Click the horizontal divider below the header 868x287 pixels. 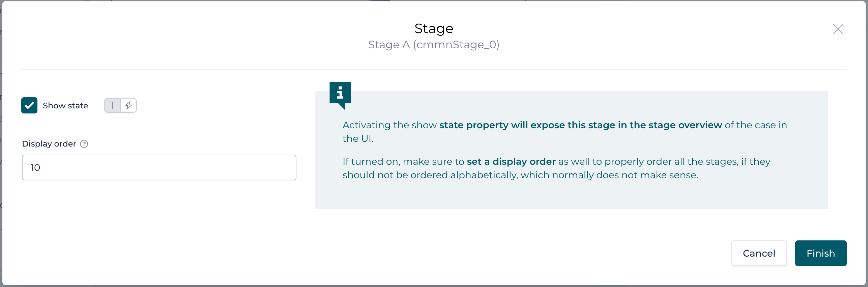pyautogui.click(x=434, y=69)
